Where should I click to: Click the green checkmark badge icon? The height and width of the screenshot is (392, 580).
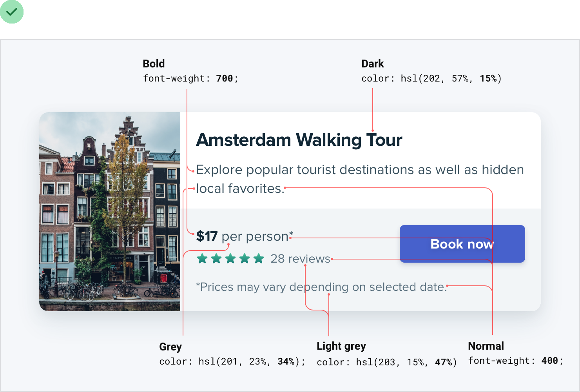(12, 12)
